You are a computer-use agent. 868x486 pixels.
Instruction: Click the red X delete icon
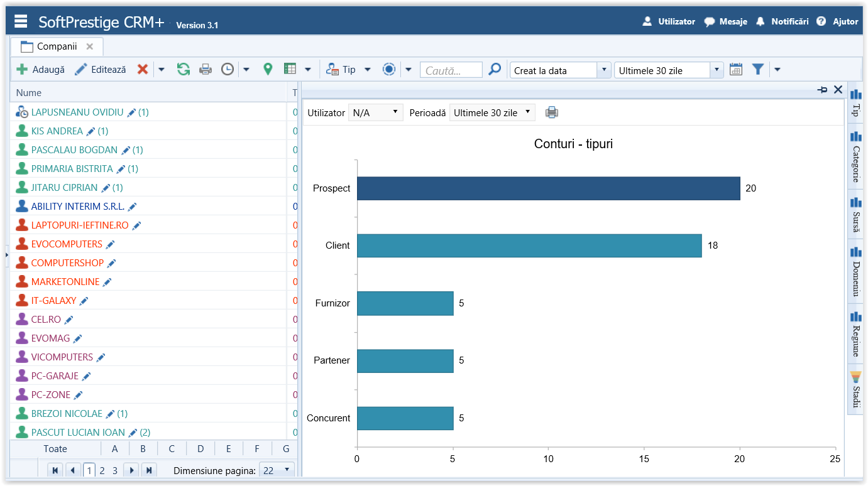click(x=143, y=70)
